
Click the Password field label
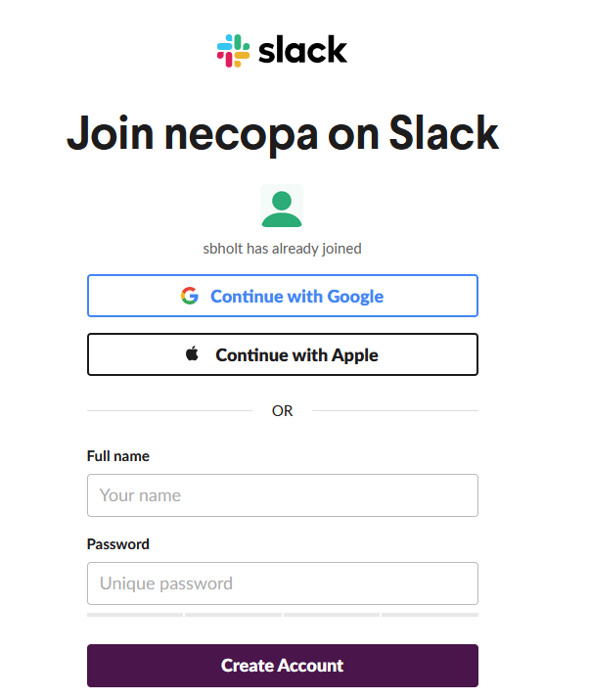click(x=118, y=544)
